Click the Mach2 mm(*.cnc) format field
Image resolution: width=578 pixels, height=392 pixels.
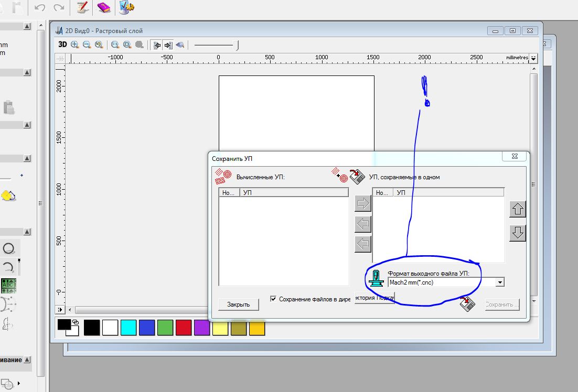446,282
